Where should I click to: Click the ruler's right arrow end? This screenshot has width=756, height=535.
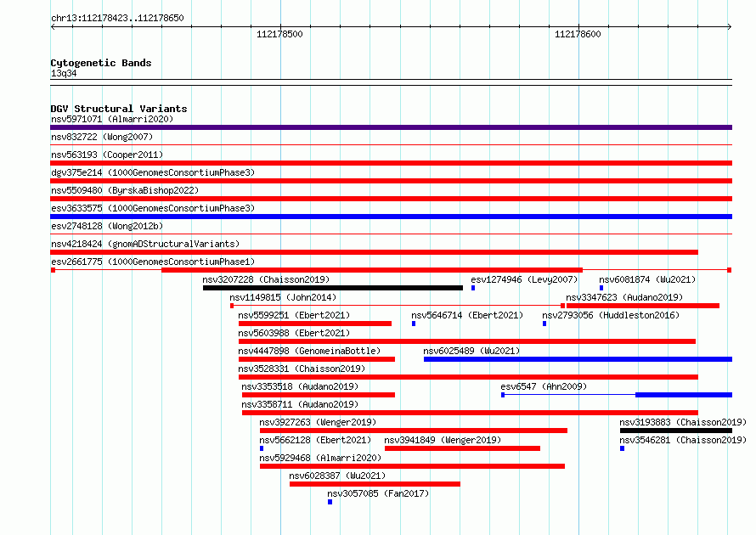(730, 27)
